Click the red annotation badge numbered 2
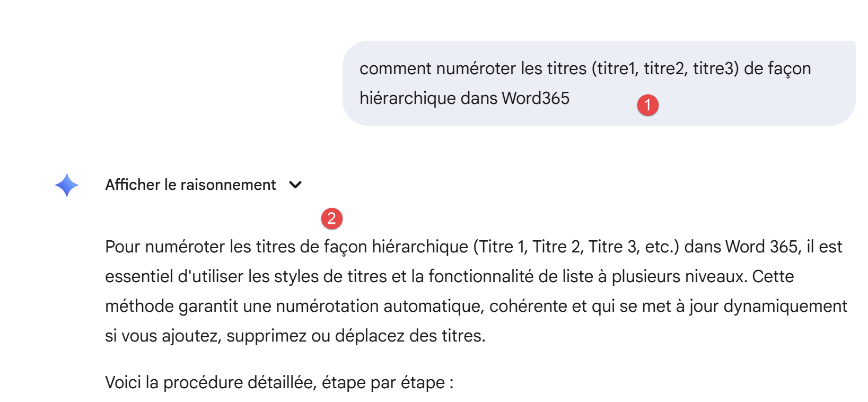 (332, 219)
